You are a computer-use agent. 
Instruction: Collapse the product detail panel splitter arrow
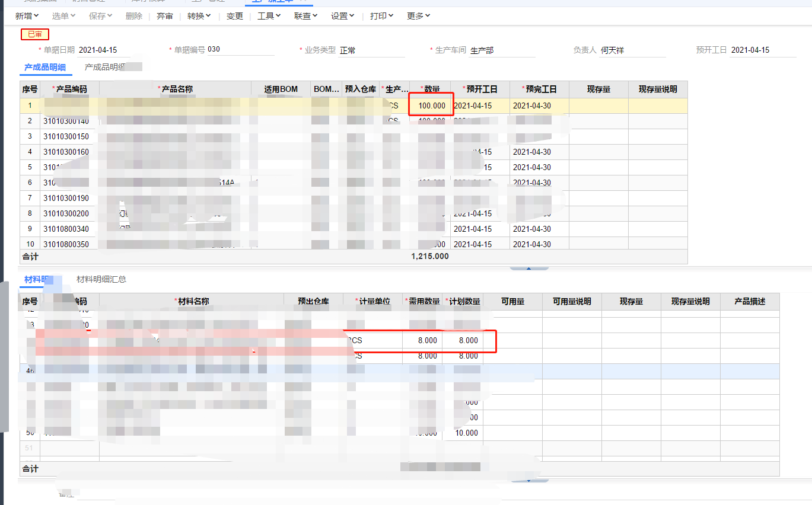pyautogui.click(x=529, y=268)
